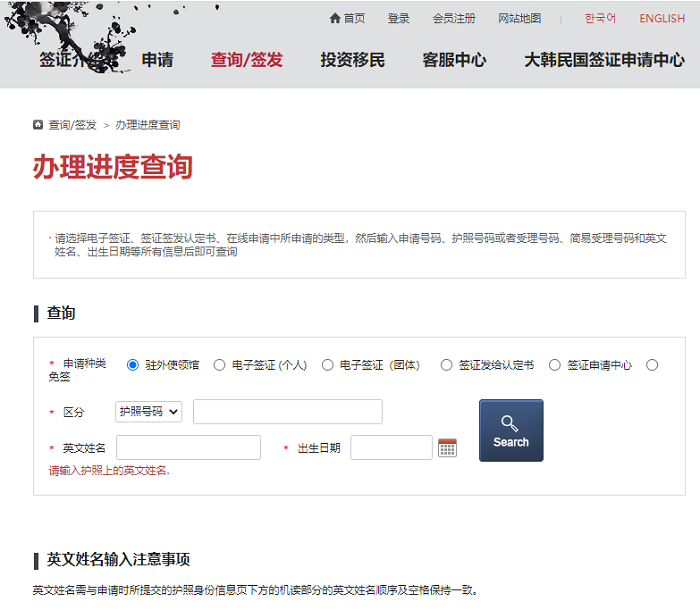Expand the 护照号码 dropdown
Viewport: 700px width, 610px height.
[x=149, y=412]
